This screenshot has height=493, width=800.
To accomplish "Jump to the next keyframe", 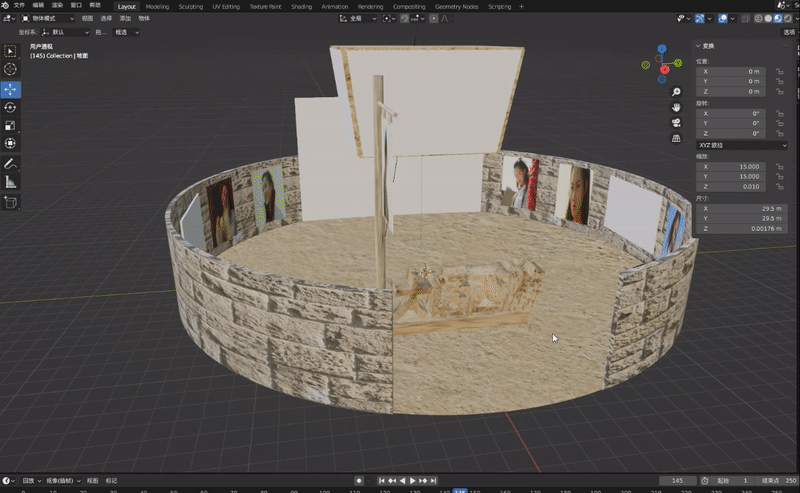I will 423,481.
